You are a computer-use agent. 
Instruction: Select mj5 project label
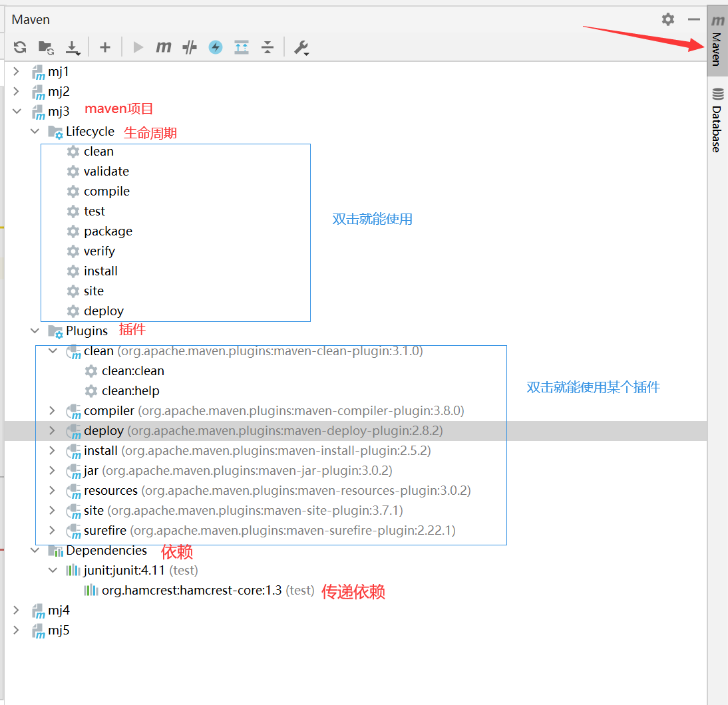coord(59,631)
